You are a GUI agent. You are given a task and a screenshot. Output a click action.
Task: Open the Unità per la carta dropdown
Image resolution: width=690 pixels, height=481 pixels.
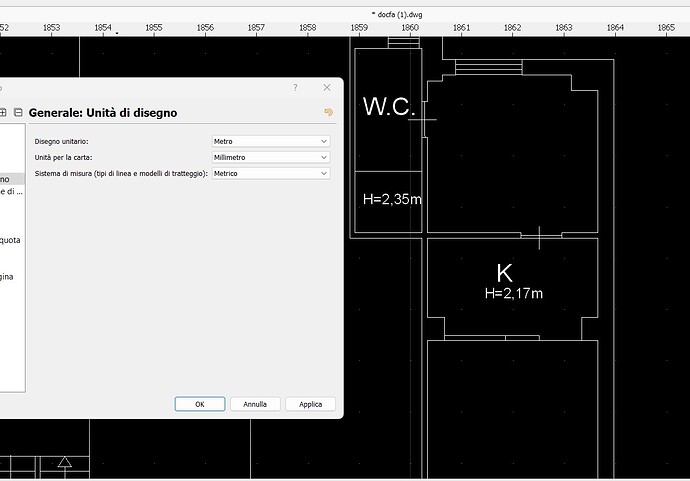point(271,157)
